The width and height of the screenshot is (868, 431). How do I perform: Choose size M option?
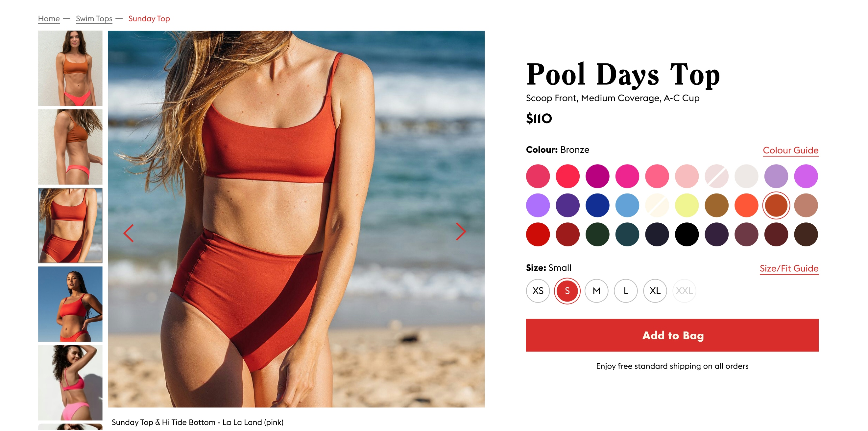596,291
